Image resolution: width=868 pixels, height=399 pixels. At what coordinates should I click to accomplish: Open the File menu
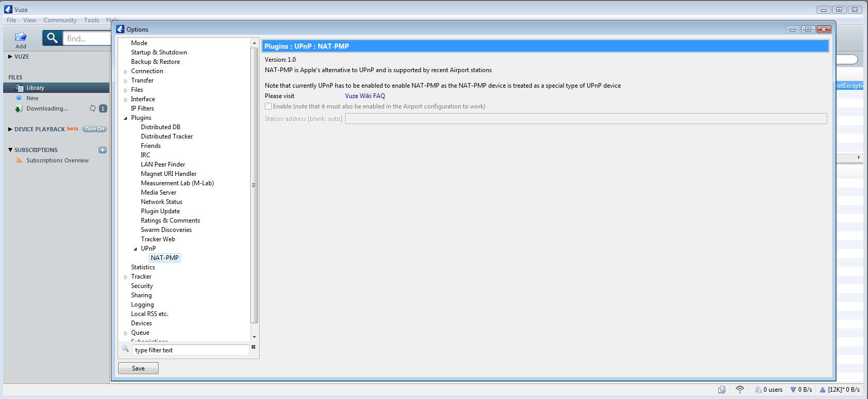coord(11,20)
